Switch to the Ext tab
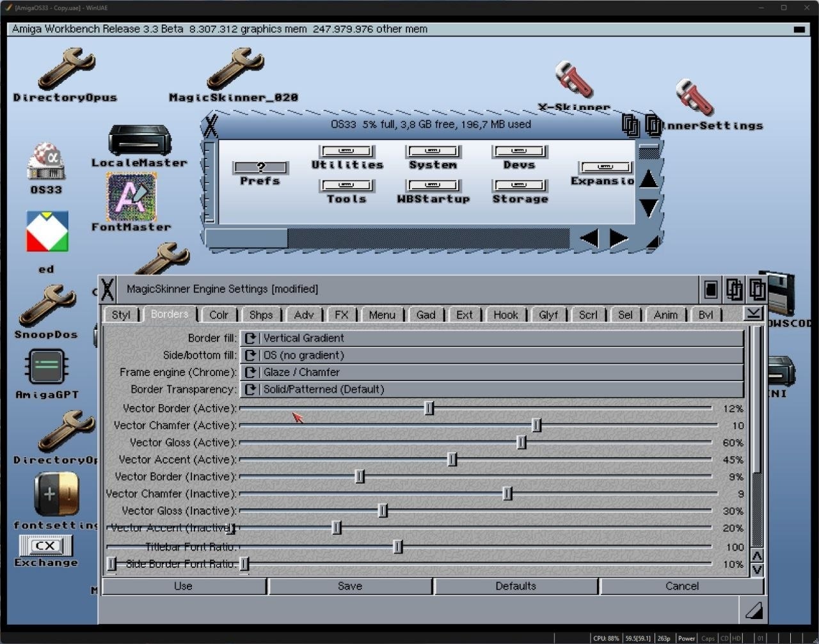Image resolution: width=819 pixels, height=644 pixels. (x=465, y=315)
